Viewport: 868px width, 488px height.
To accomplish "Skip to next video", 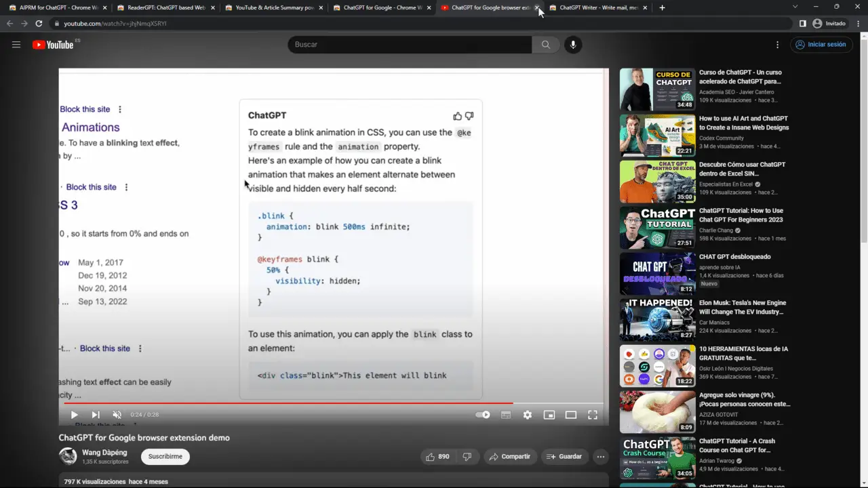I will point(96,415).
